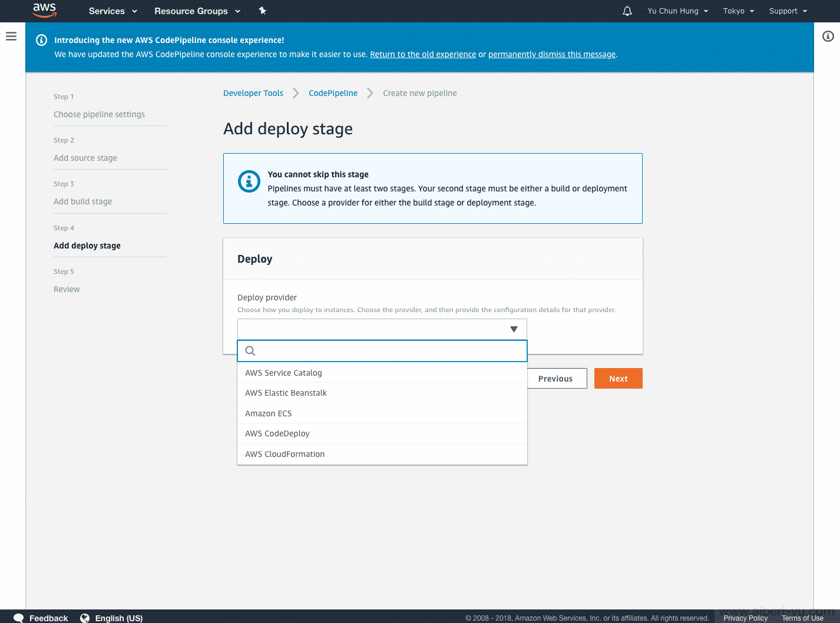This screenshot has height=623, width=840.
Task: Pin shortcuts with the pushpin icon
Action: coord(263,11)
